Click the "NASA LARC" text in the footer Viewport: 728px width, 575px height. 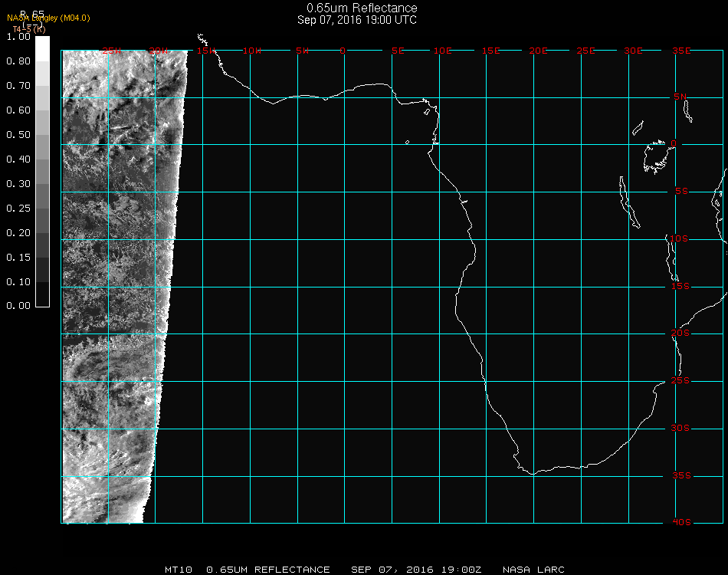pos(533,570)
